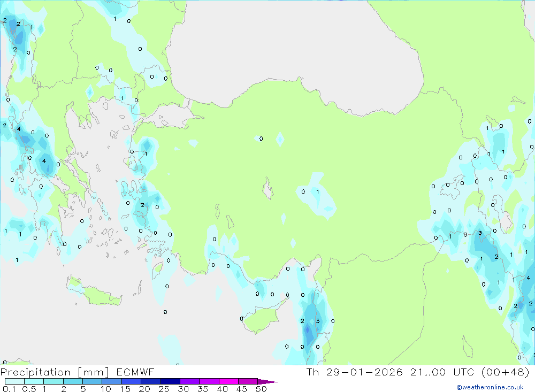
Task: Click the "50" legend scale label
Action: tap(261, 389)
